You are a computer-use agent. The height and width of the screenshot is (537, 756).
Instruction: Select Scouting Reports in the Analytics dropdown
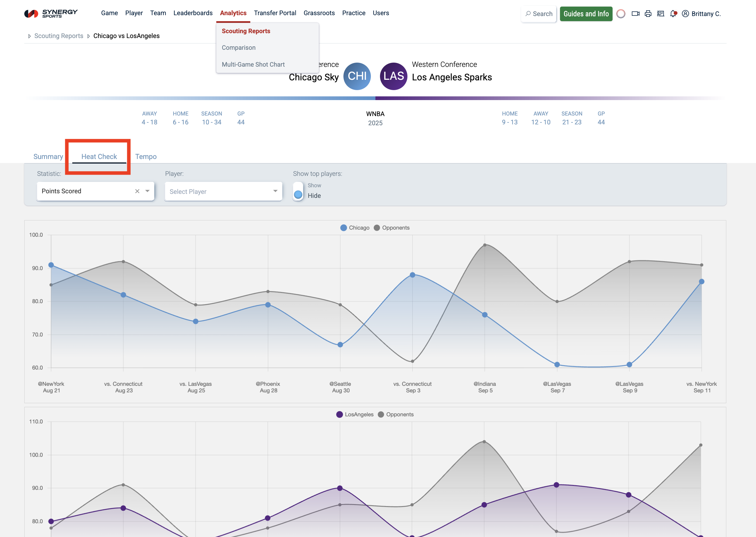pos(246,31)
